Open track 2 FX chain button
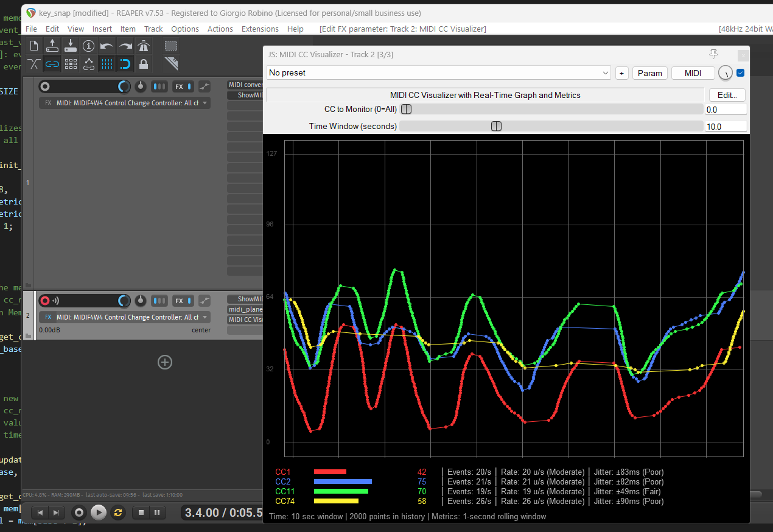Image resolution: width=773 pixels, height=532 pixels. [179, 301]
